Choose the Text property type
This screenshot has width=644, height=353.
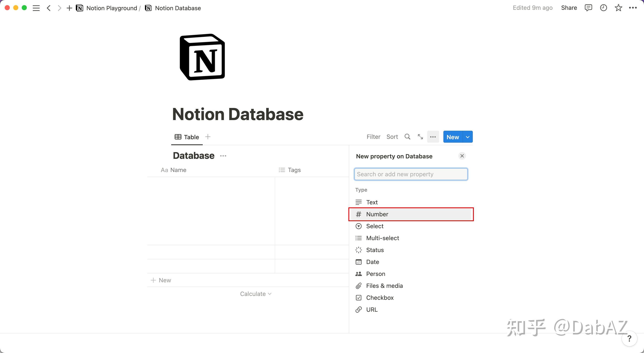[372, 202]
